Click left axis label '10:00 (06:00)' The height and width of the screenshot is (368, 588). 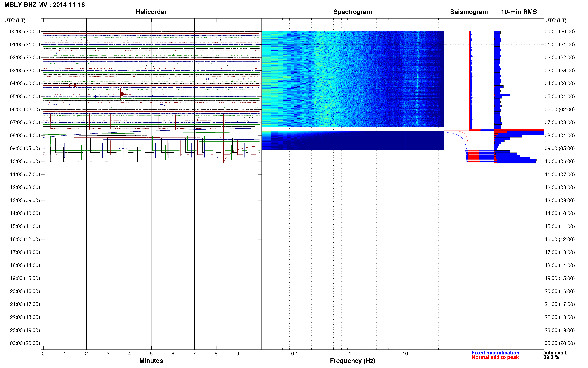tap(25, 161)
